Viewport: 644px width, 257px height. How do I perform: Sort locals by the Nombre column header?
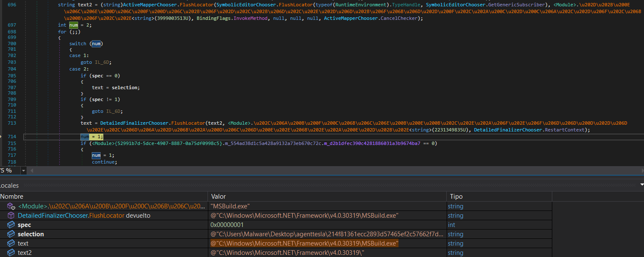[12, 197]
